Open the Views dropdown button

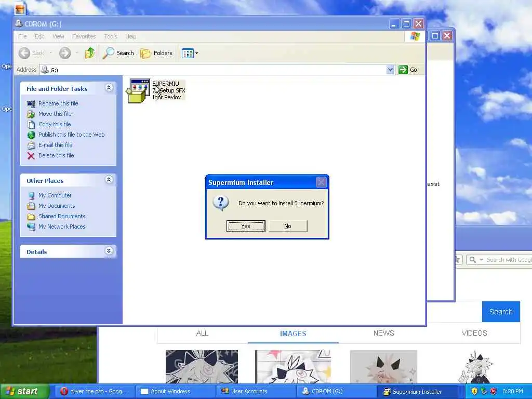point(190,54)
